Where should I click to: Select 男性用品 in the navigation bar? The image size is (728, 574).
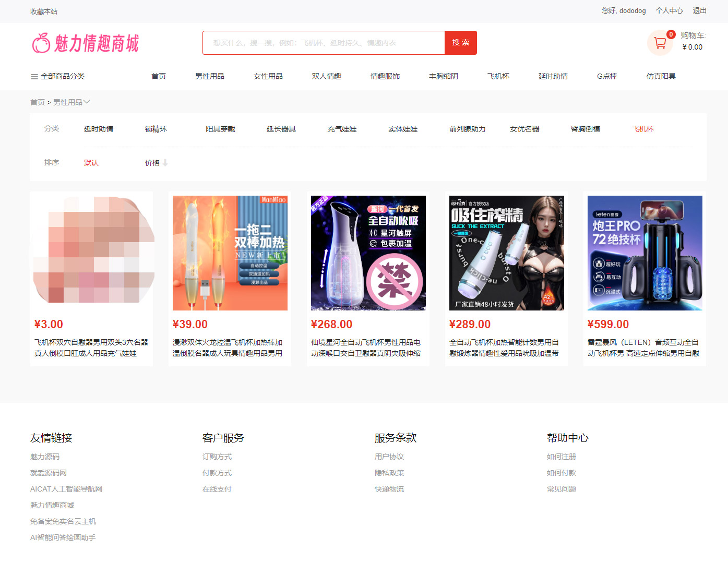(x=210, y=76)
